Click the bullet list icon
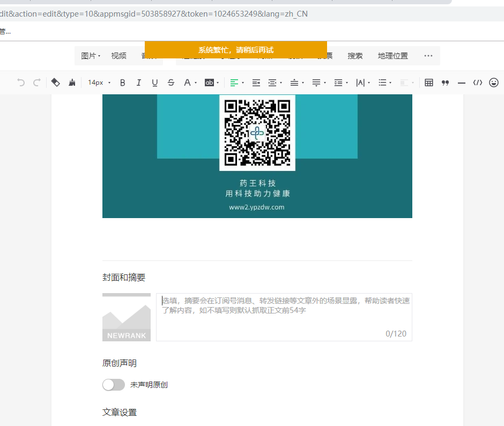504x426 pixels. 382,83
